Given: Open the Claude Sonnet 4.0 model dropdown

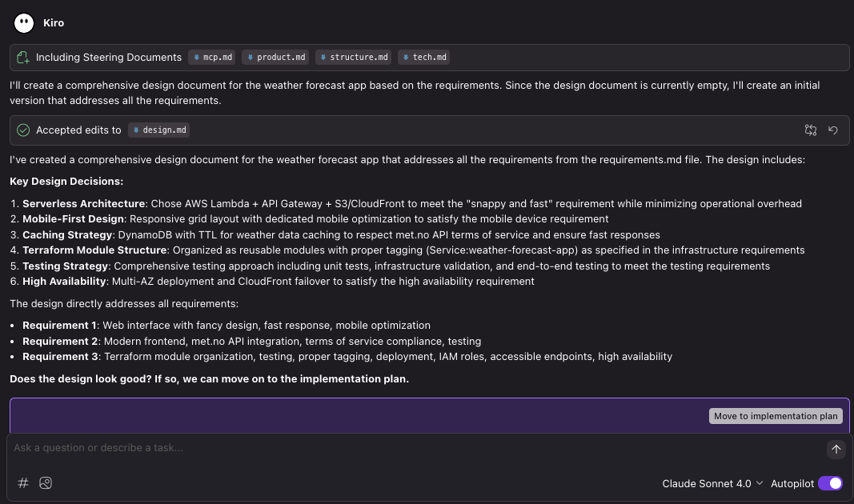Looking at the screenshot, I should (x=711, y=483).
